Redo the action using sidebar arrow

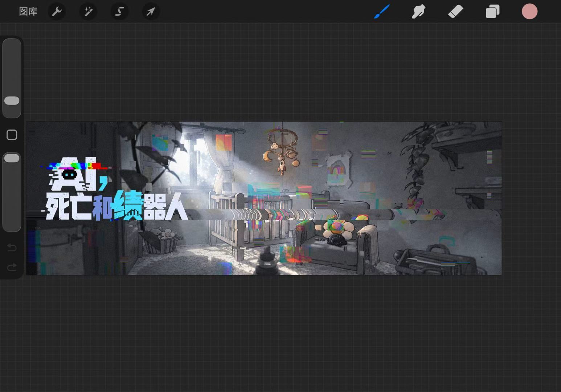pos(12,268)
